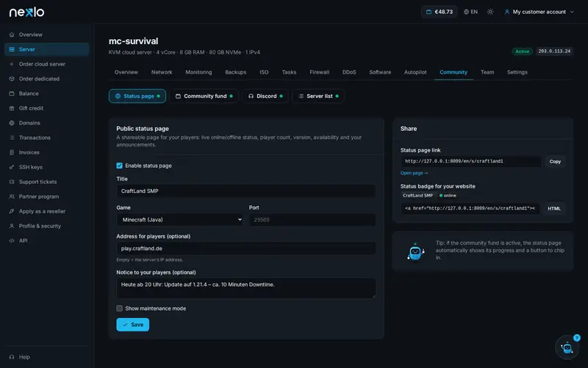Click the €48.73 balance button
The width and height of the screenshot is (588, 368).
point(439,12)
